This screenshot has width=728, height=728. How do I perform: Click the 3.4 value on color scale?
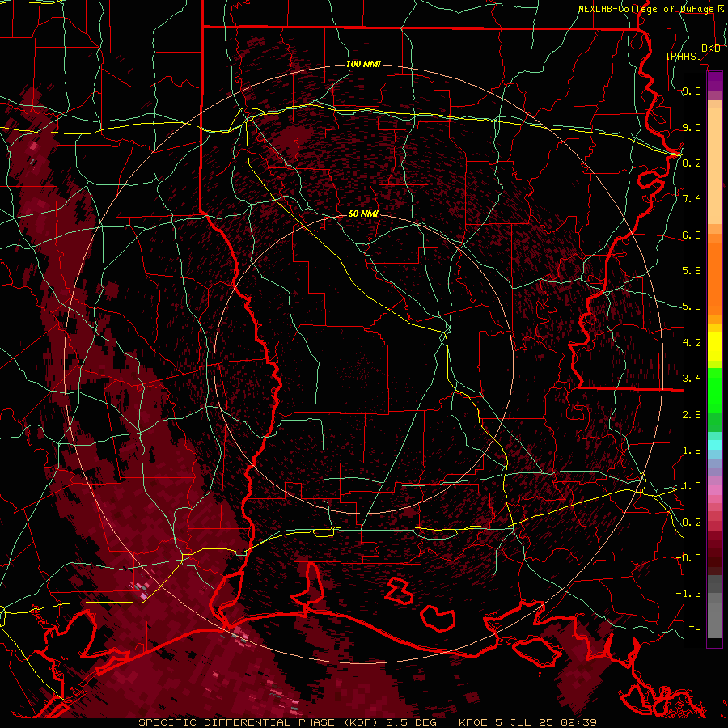pos(692,379)
